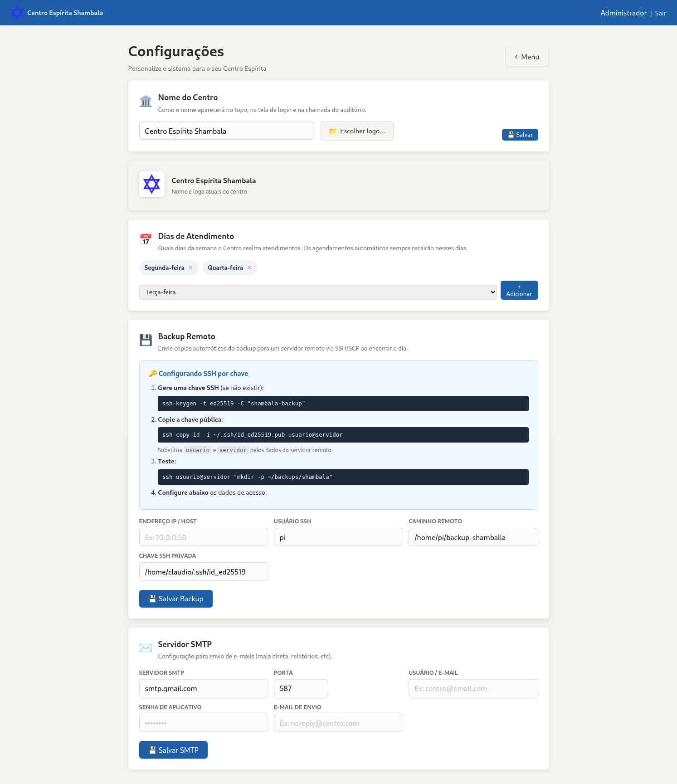Click the building icon beside Nome do Centro
677x784 pixels.
tap(146, 101)
